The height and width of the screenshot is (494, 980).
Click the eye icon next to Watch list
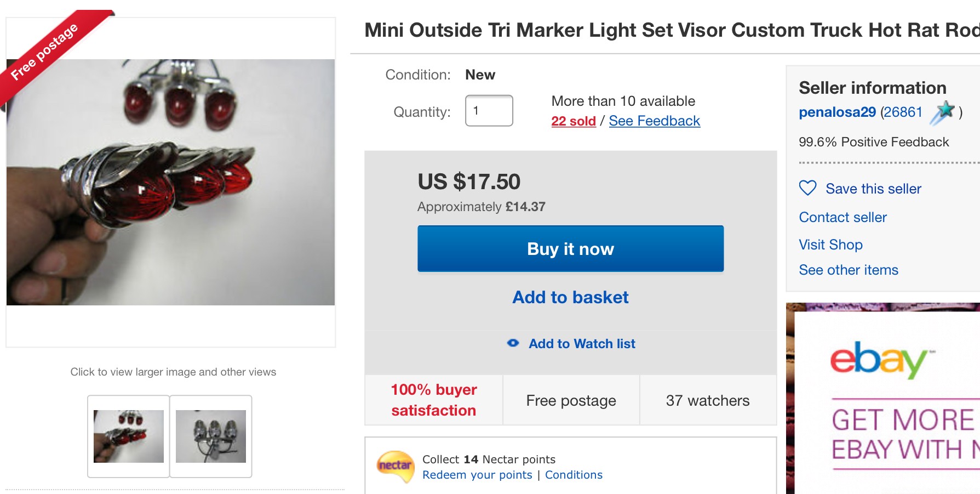point(513,343)
